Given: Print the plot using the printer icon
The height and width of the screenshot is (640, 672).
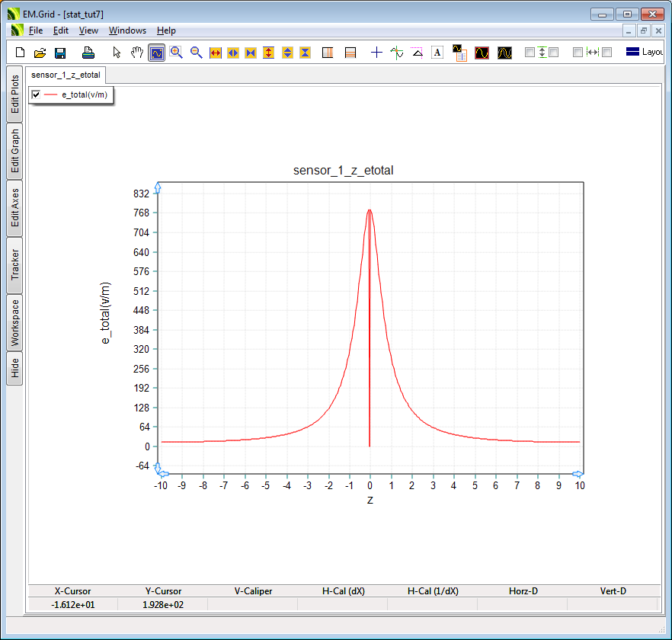Looking at the screenshot, I should [88, 53].
